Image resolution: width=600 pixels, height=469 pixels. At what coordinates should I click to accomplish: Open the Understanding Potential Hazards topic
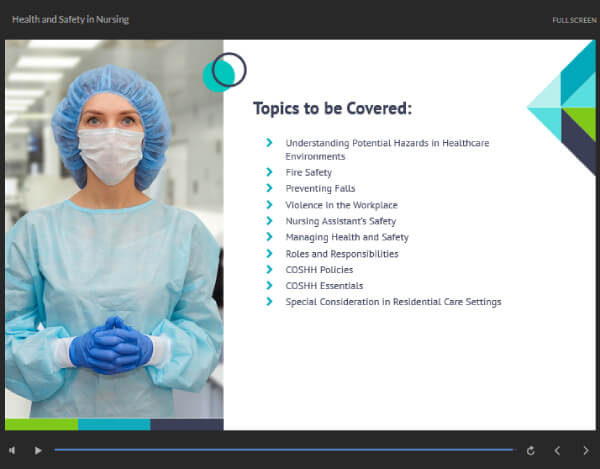tap(387, 150)
